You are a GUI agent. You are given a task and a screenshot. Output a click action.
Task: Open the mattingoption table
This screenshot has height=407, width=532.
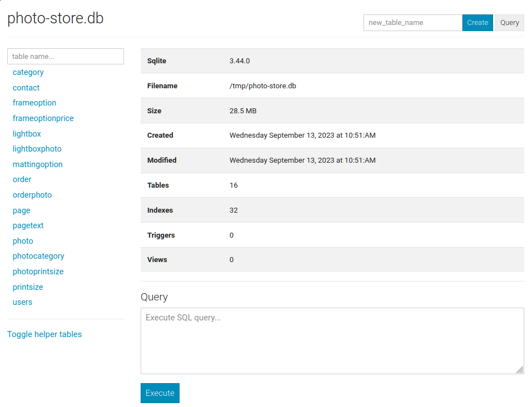tap(38, 164)
